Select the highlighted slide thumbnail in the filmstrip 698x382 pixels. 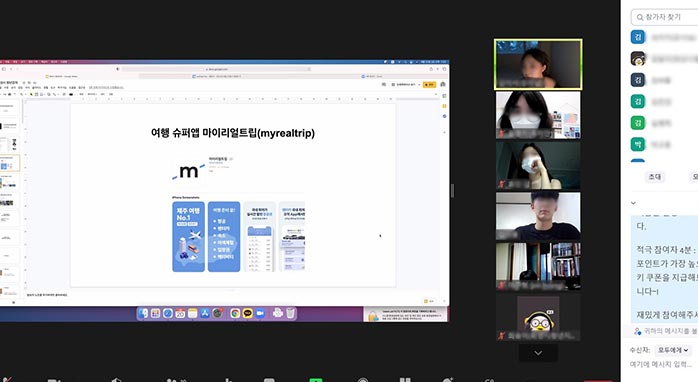click(x=9, y=163)
